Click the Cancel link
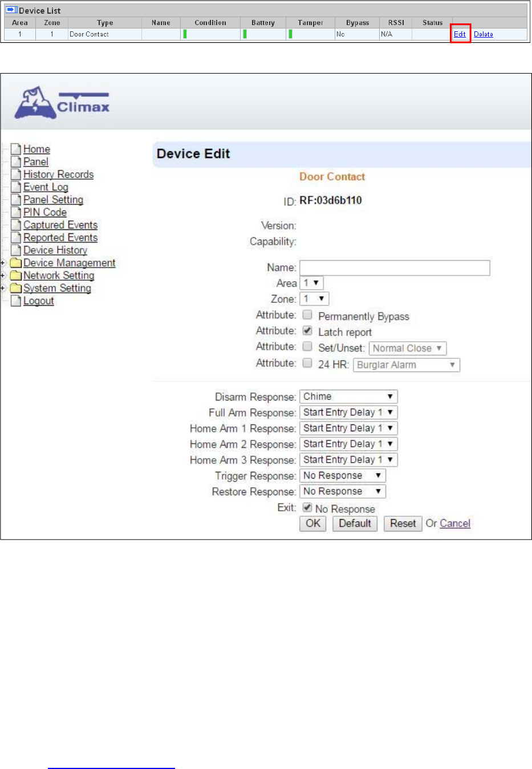The image size is (532, 769). [x=455, y=524]
